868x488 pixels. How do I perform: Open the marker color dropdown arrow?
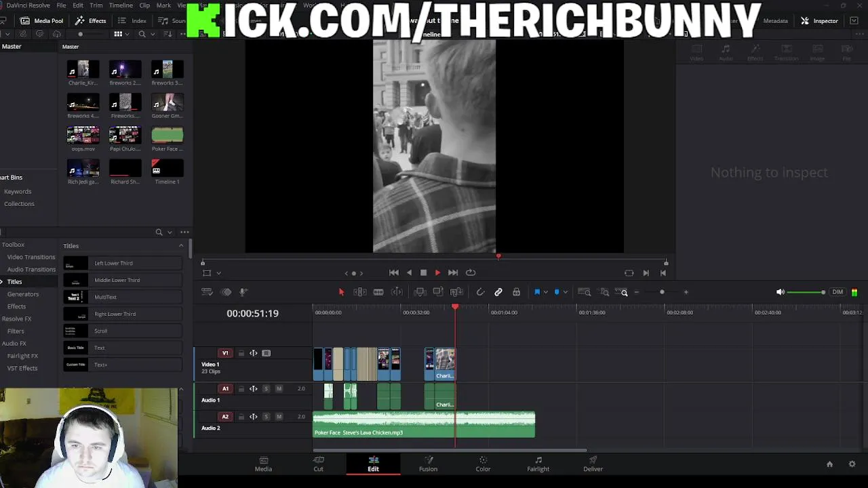click(x=565, y=292)
